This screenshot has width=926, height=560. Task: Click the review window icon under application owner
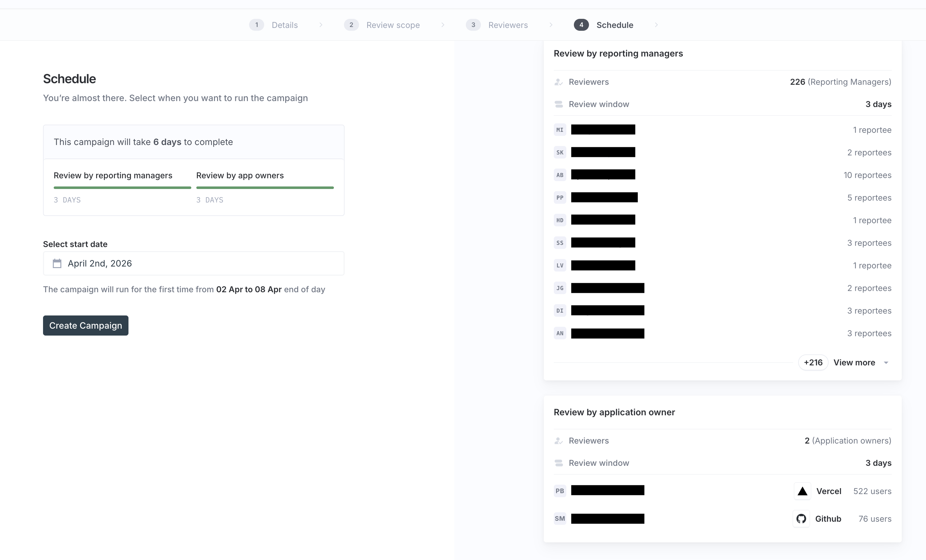click(x=558, y=463)
